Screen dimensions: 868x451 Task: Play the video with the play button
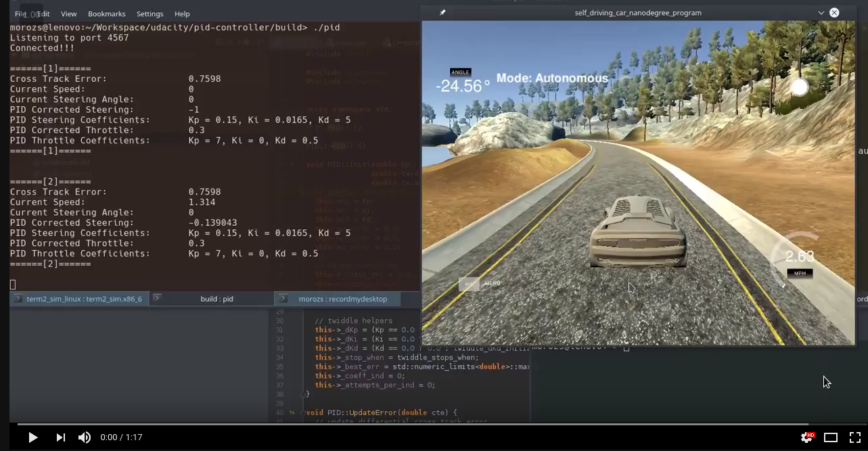click(32, 437)
